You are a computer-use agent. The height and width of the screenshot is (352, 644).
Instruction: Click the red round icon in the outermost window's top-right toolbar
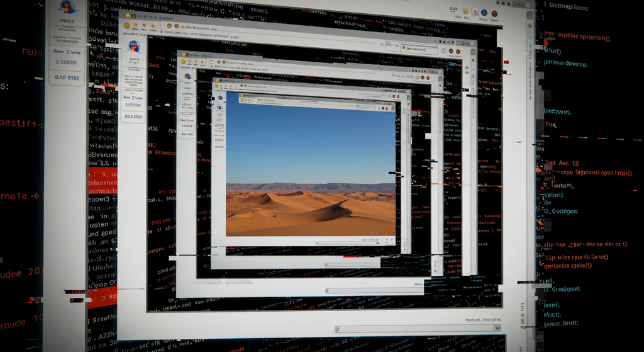pyautogui.click(x=494, y=14)
